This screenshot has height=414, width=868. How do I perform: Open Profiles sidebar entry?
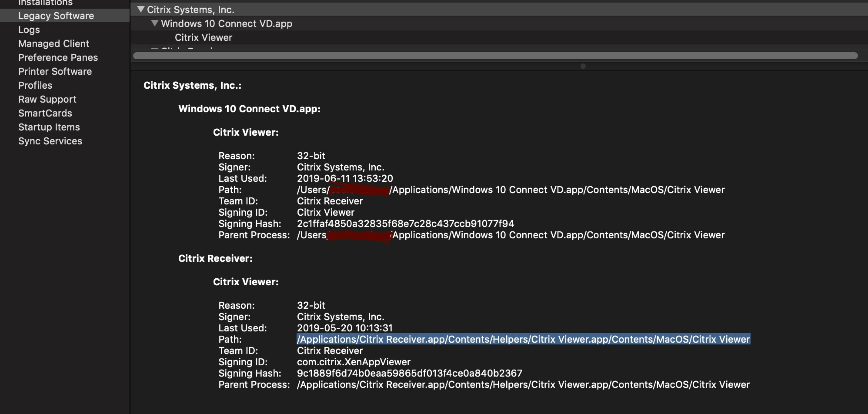click(35, 85)
